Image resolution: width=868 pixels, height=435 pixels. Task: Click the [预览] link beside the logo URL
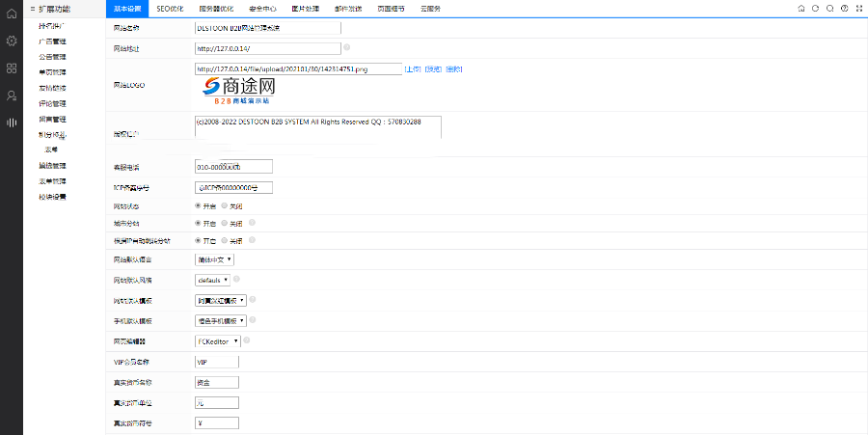[433, 69]
